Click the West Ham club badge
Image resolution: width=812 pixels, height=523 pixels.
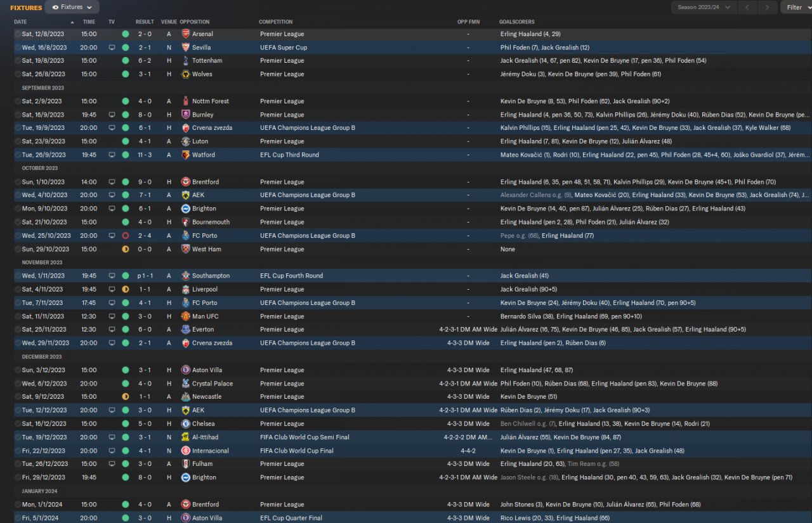[x=185, y=249]
